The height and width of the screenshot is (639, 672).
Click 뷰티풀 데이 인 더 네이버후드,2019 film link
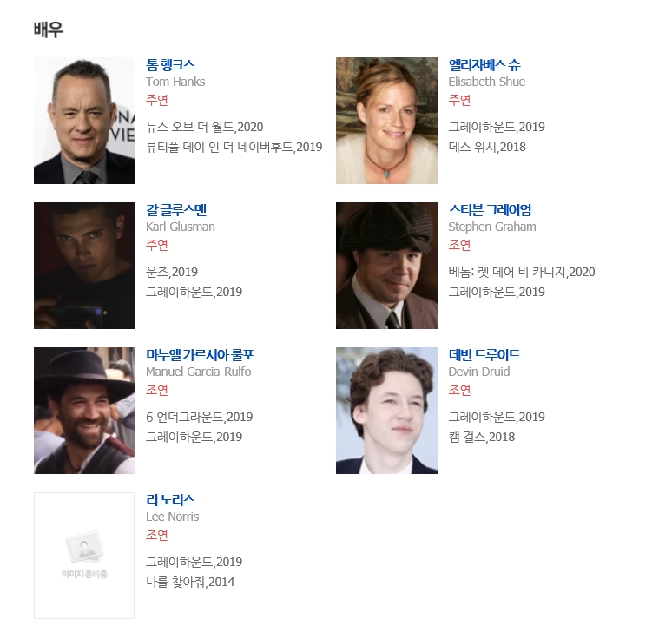point(234,147)
